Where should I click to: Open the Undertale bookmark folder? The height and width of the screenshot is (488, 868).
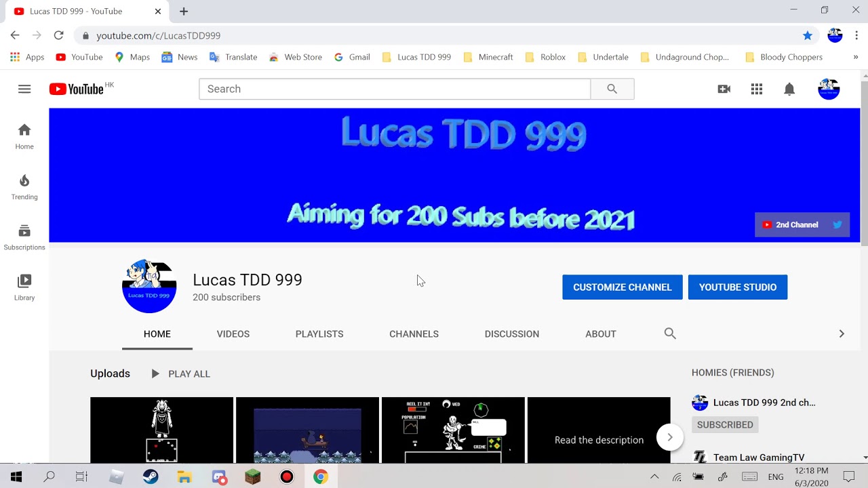pos(603,57)
